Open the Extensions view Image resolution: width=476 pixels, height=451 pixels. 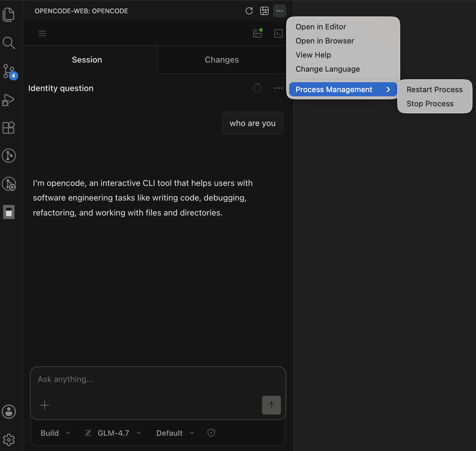click(9, 127)
